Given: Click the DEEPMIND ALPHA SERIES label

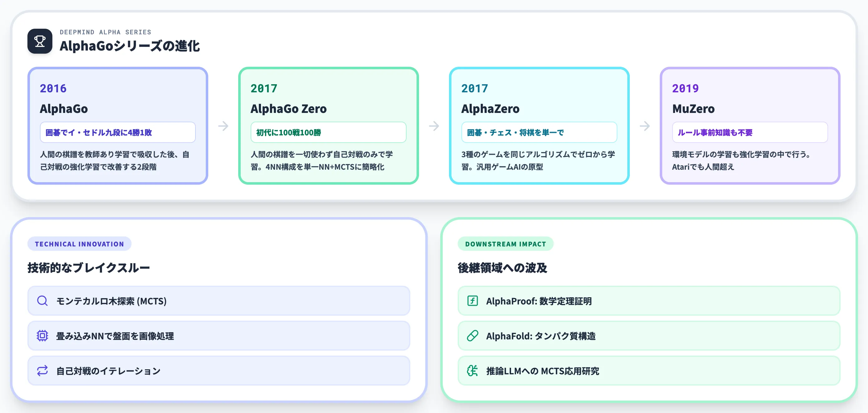Looking at the screenshot, I should (x=105, y=32).
